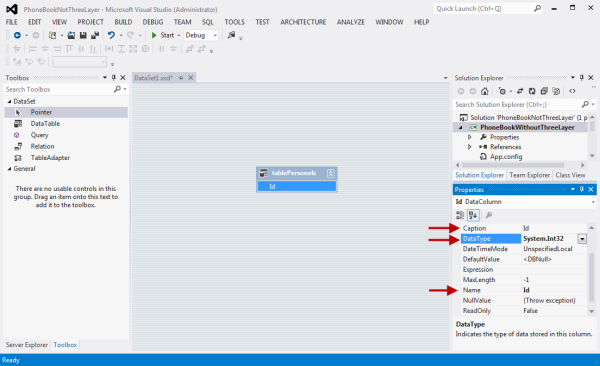Screen dimensions: 600x366
Task: Switch to the Class View tab
Action: coord(570,175)
